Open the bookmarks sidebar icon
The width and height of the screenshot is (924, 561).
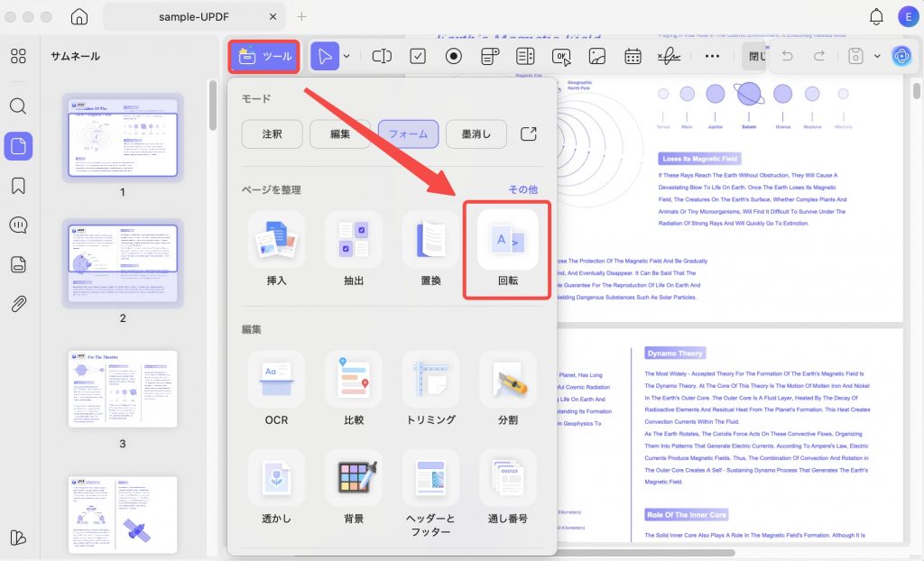coord(18,186)
